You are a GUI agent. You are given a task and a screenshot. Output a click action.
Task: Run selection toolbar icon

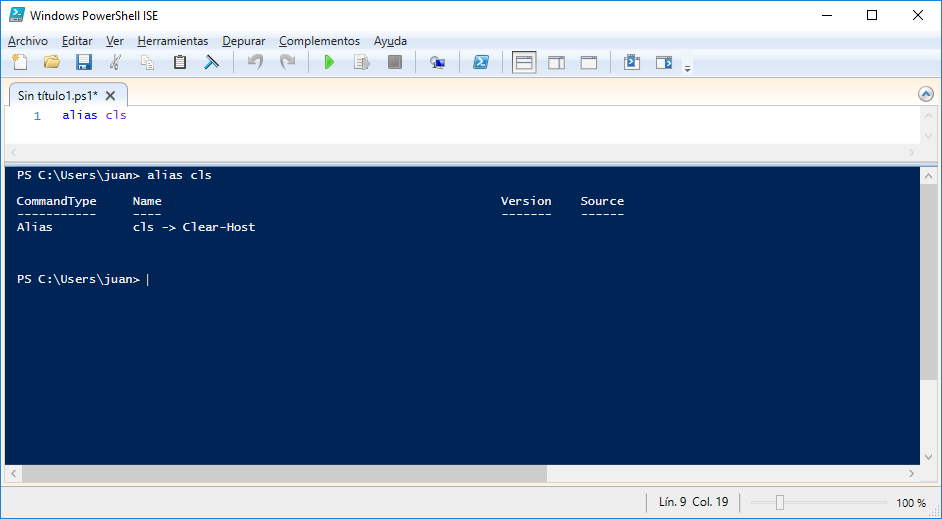362,62
